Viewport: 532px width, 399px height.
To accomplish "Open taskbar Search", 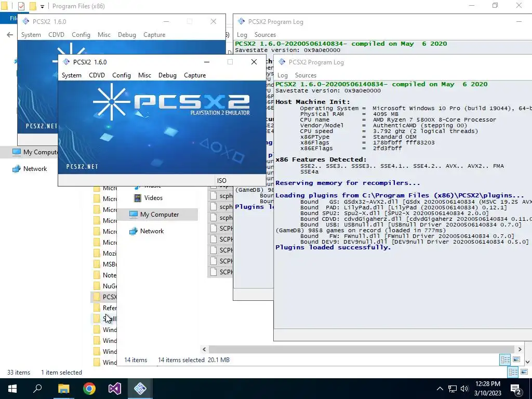I will [37, 389].
